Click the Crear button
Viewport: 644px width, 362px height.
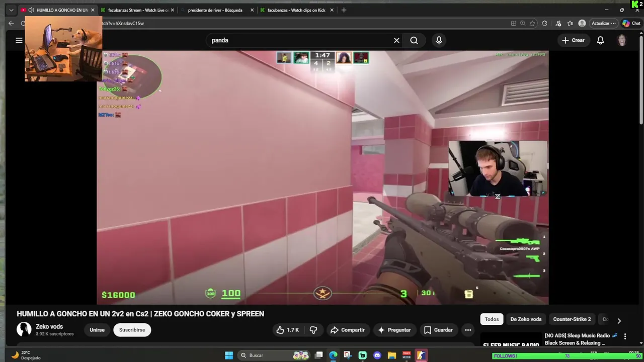point(573,40)
